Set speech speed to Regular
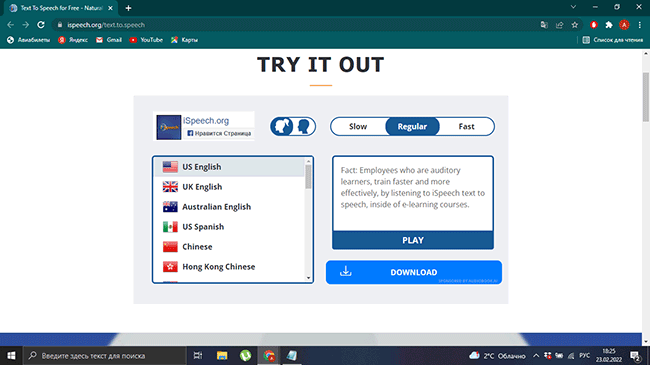650x365 pixels. (412, 127)
